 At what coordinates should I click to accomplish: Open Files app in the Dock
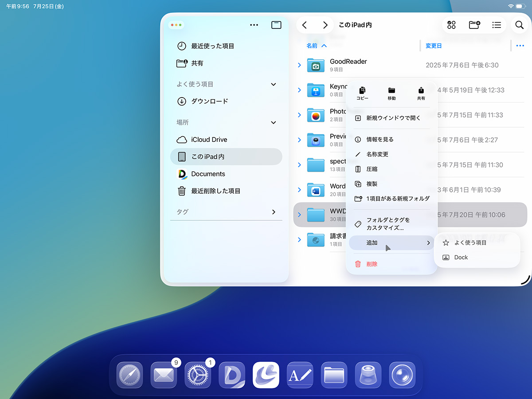click(334, 375)
